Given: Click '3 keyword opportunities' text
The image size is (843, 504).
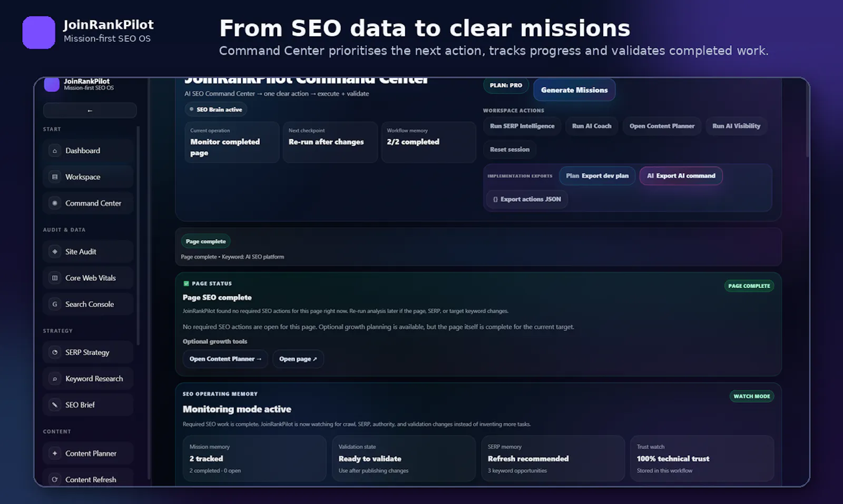Looking at the screenshot, I should 517,471.
